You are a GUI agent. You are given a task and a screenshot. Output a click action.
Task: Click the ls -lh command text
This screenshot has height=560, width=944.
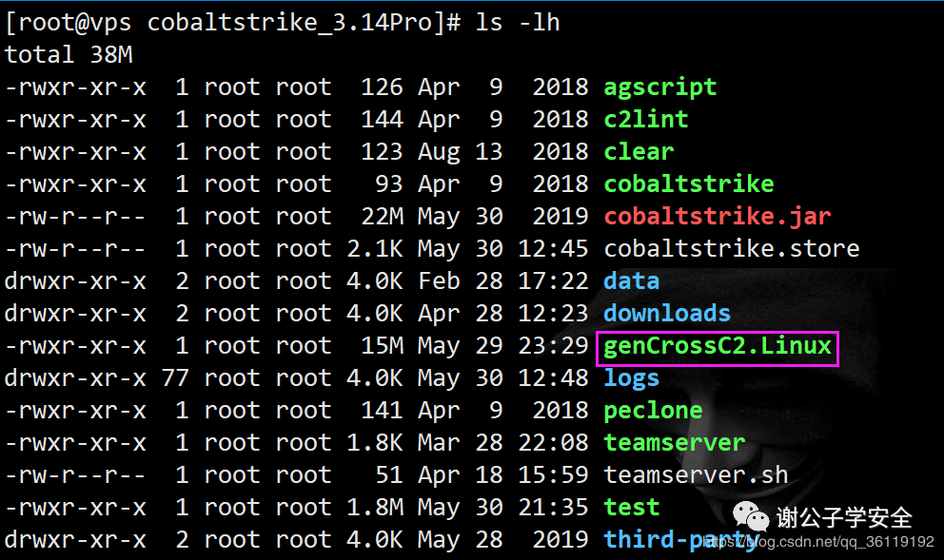click(x=518, y=23)
